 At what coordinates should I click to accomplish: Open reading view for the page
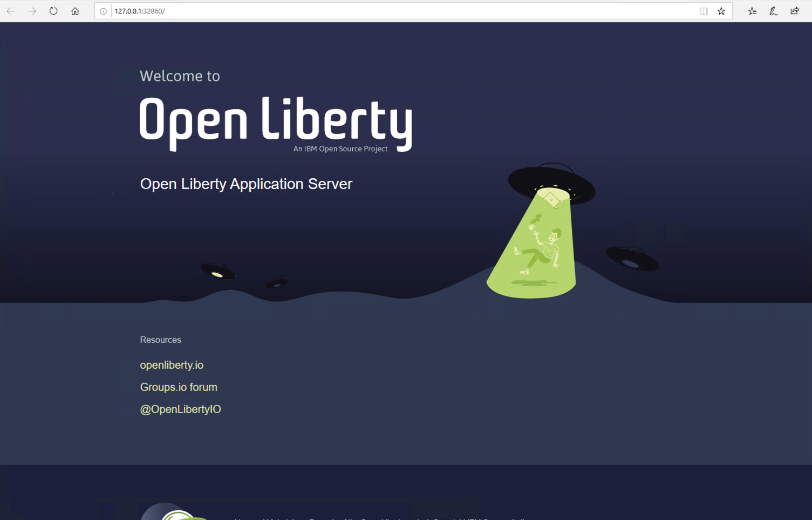[704, 11]
